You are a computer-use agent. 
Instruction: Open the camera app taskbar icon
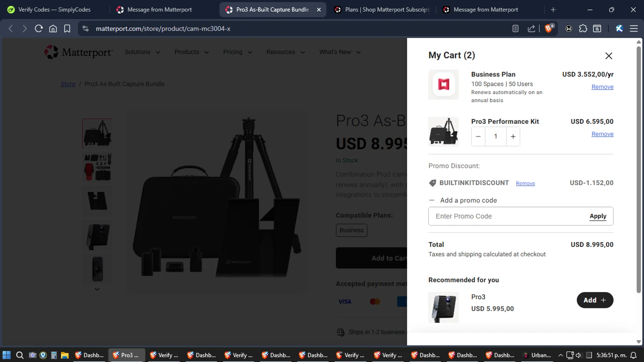pos(32,355)
